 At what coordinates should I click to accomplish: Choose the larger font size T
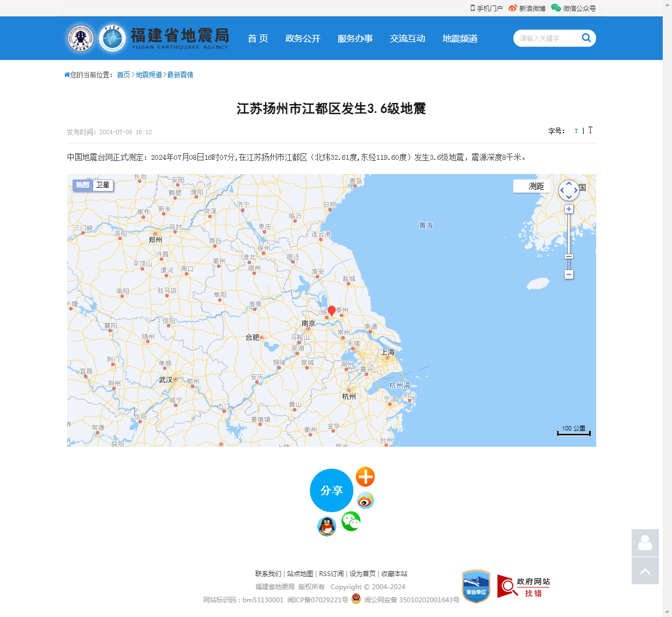click(x=590, y=130)
